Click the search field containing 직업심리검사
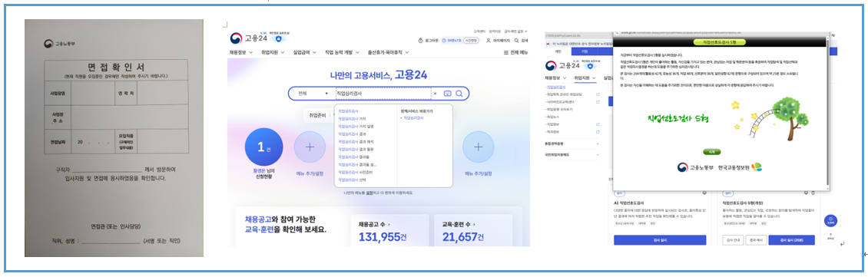 pyautogui.click(x=383, y=94)
